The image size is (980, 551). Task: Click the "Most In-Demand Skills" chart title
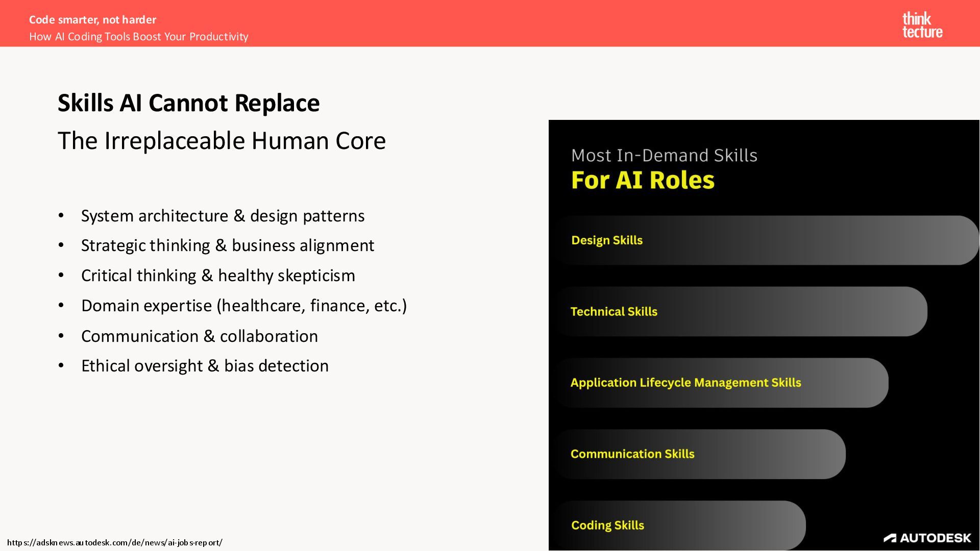[x=664, y=155]
